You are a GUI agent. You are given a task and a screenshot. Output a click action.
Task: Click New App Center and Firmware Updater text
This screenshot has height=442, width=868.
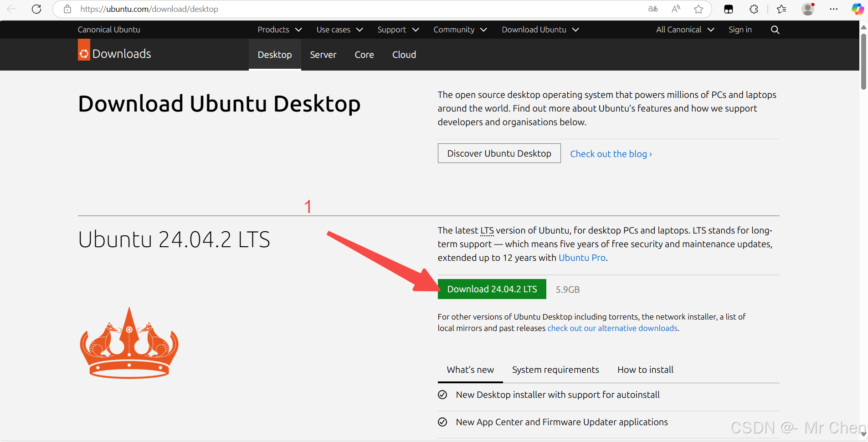[x=562, y=422]
